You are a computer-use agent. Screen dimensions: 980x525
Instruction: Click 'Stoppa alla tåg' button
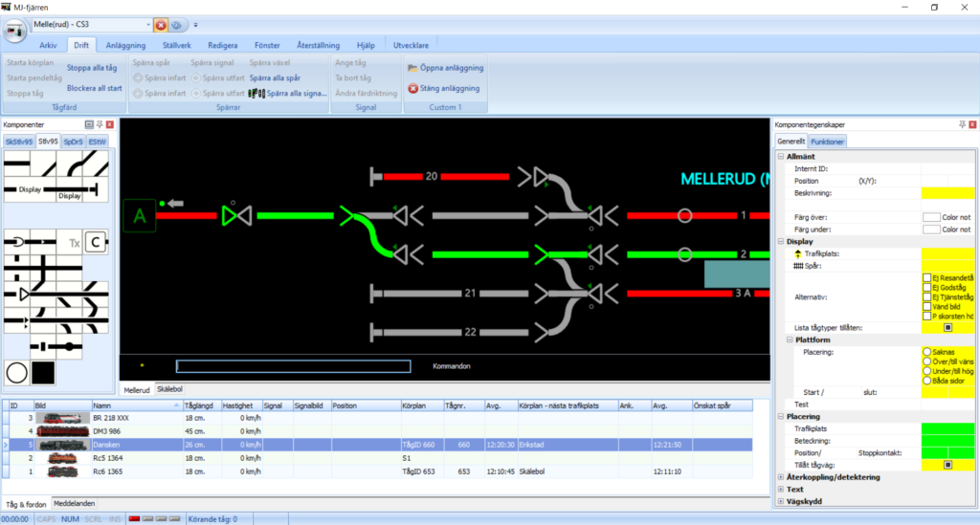pos(92,68)
